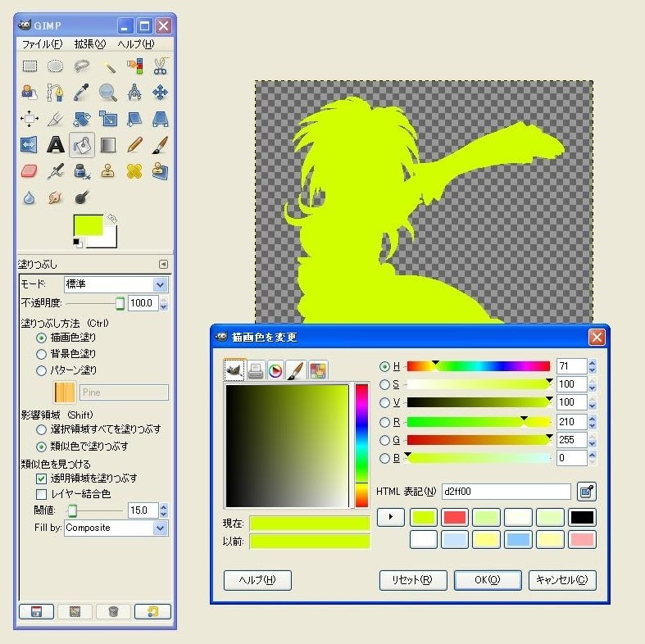Select the Move tool

pyautogui.click(x=161, y=93)
